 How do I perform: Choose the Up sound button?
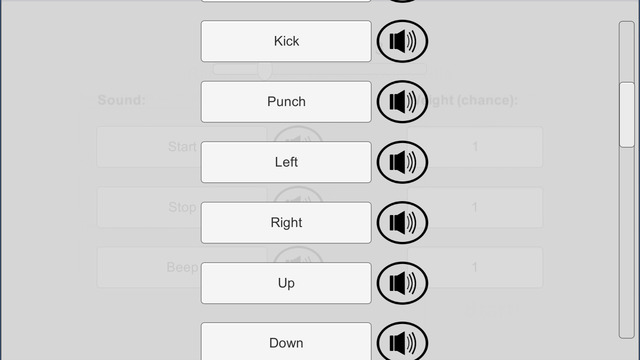tap(286, 283)
